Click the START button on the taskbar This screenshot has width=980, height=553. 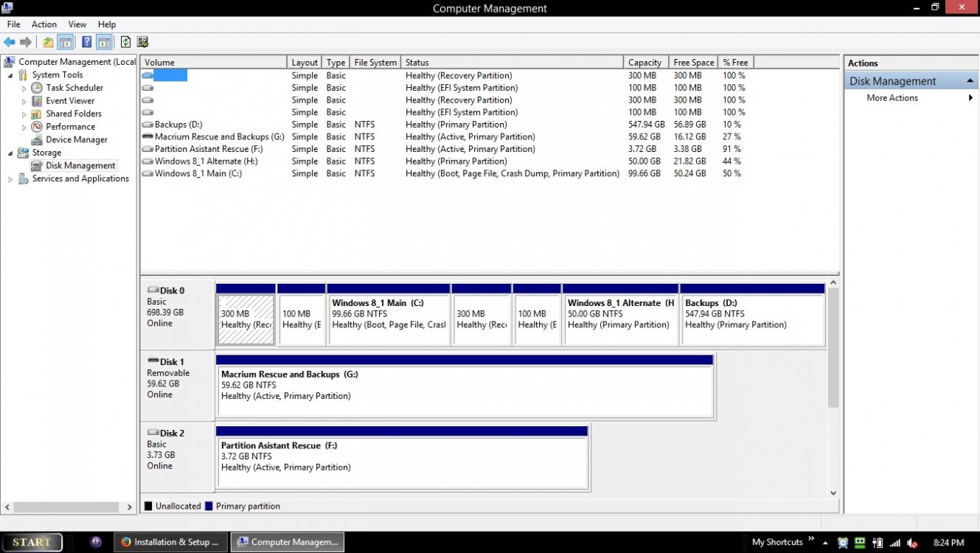tap(32, 542)
